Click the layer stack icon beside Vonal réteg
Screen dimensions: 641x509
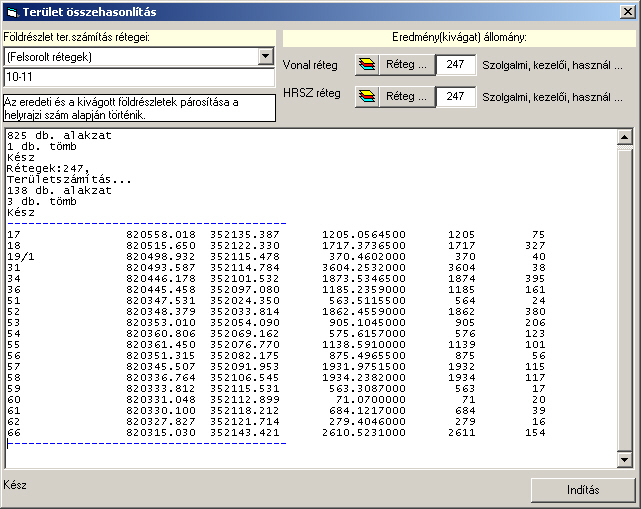pos(367,65)
